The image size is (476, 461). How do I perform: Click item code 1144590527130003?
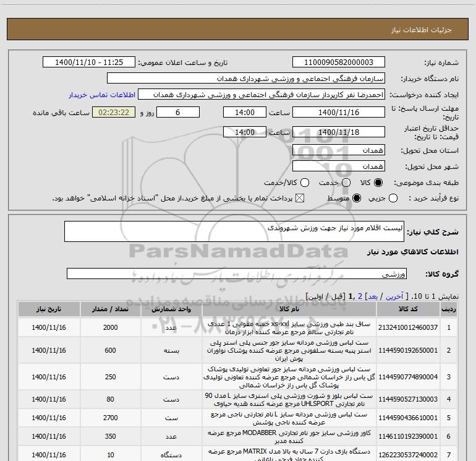tap(408, 399)
